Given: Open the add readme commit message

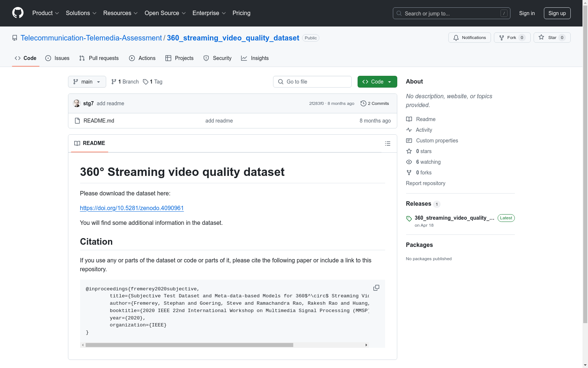Looking at the screenshot, I should click(110, 103).
